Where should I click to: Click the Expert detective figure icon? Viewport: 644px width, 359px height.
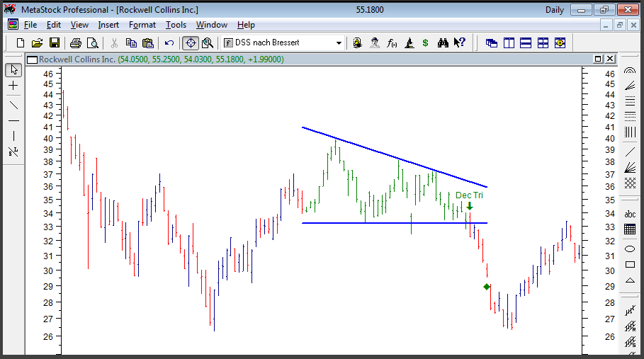[375, 42]
